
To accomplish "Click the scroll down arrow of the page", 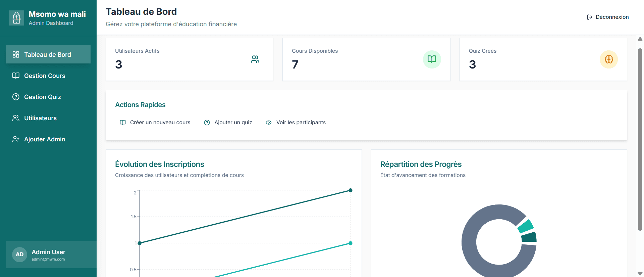I will coord(640,273).
